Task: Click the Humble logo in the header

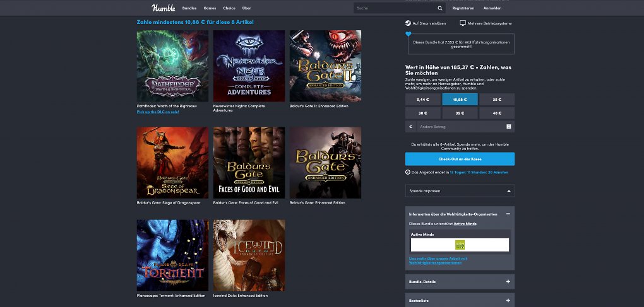Action: coord(164,8)
